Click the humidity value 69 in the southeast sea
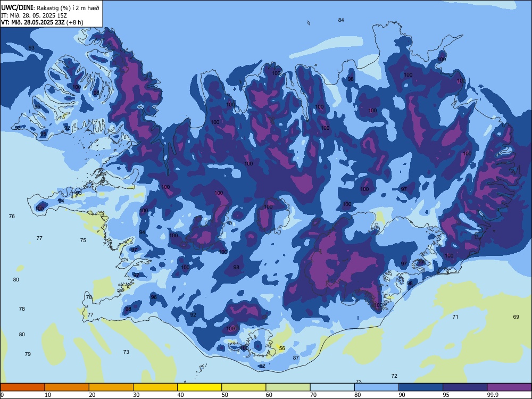 516,317
